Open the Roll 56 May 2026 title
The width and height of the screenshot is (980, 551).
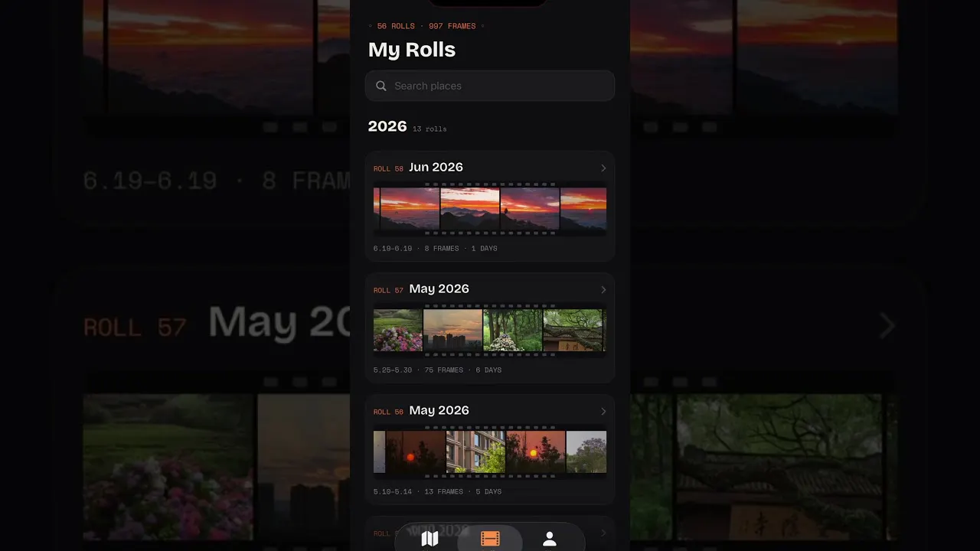439,410
